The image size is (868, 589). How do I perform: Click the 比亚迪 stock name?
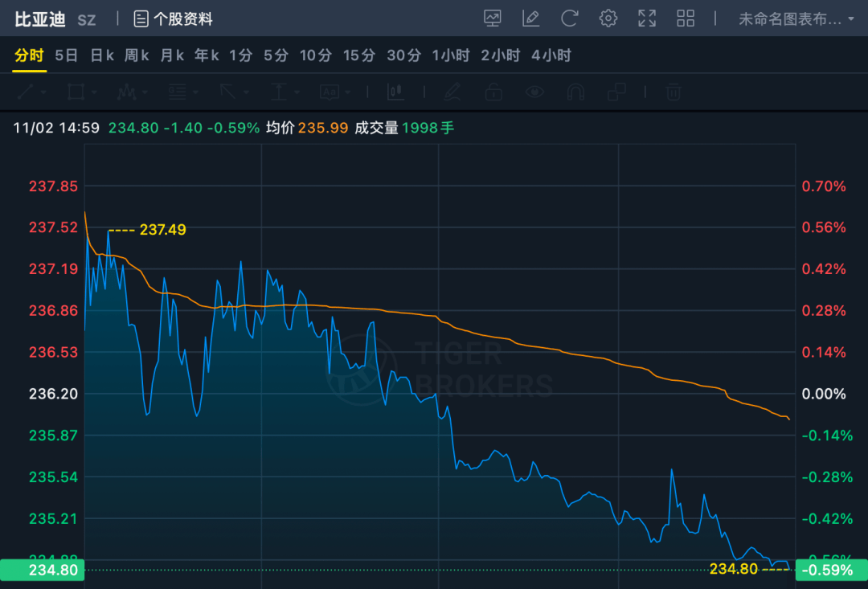pyautogui.click(x=40, y=19)
